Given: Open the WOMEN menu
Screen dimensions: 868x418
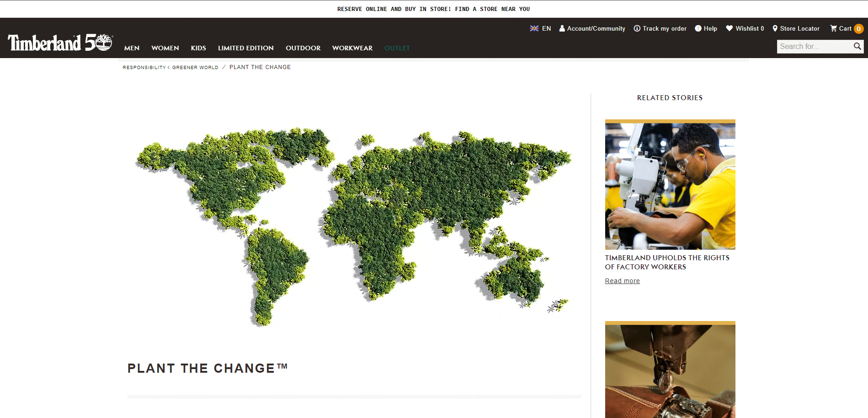Looking at the screenshot, I should tap(165, 48).
